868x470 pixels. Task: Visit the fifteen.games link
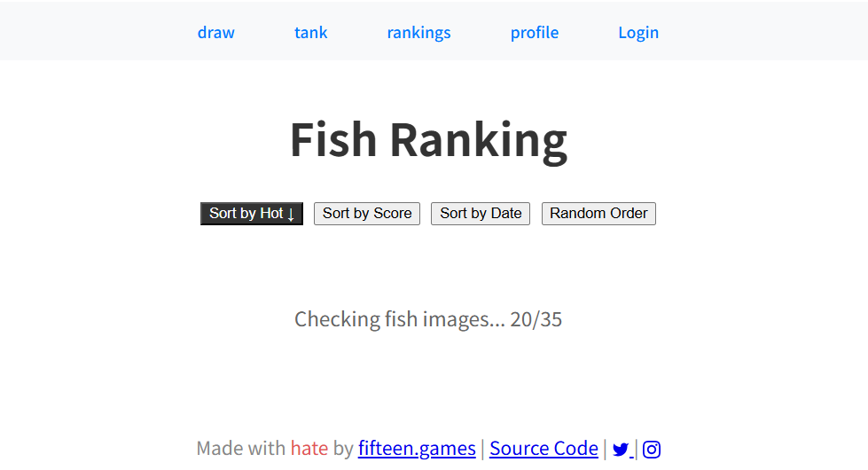(417, 448)
